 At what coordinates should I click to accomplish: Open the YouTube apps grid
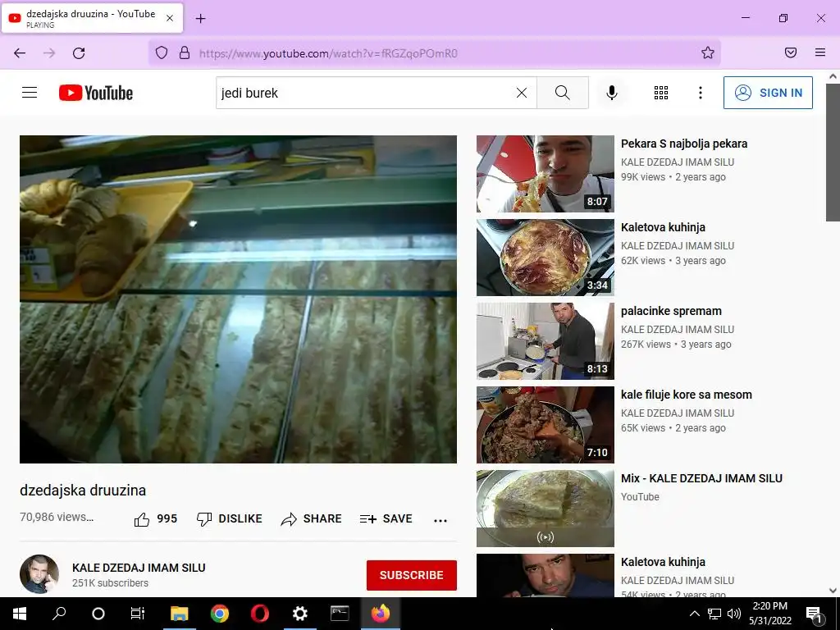pyautogui.click(x=661, y=93)
